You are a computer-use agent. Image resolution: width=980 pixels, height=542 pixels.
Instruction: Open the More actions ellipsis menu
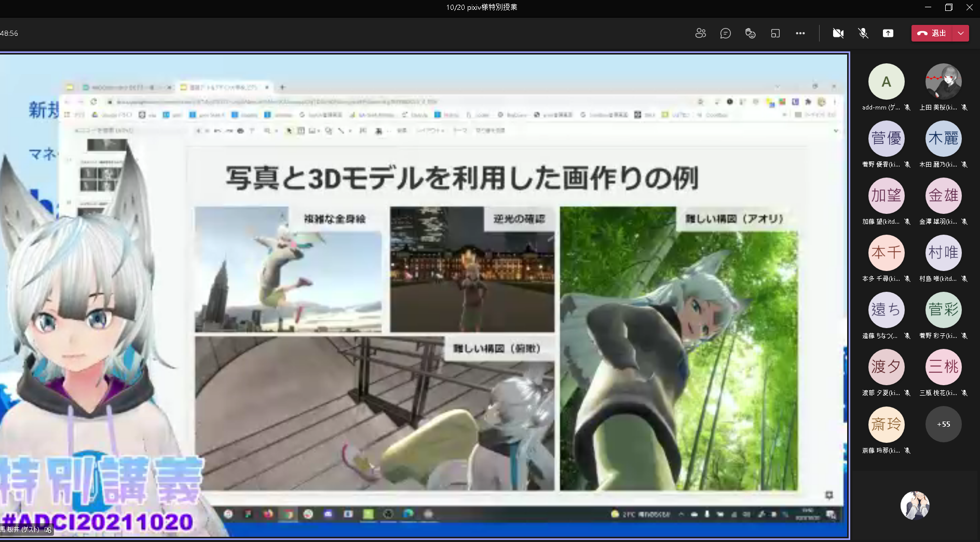(800, 33)
